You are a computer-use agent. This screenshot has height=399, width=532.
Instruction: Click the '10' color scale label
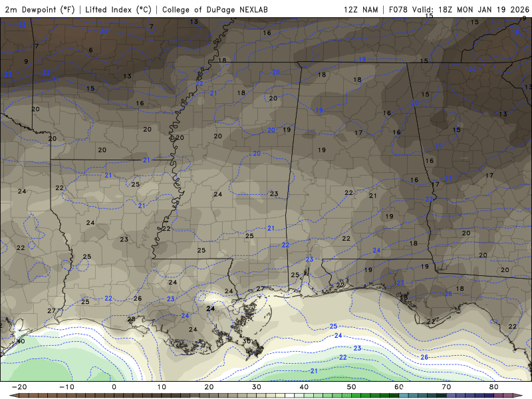click(162, 387)
